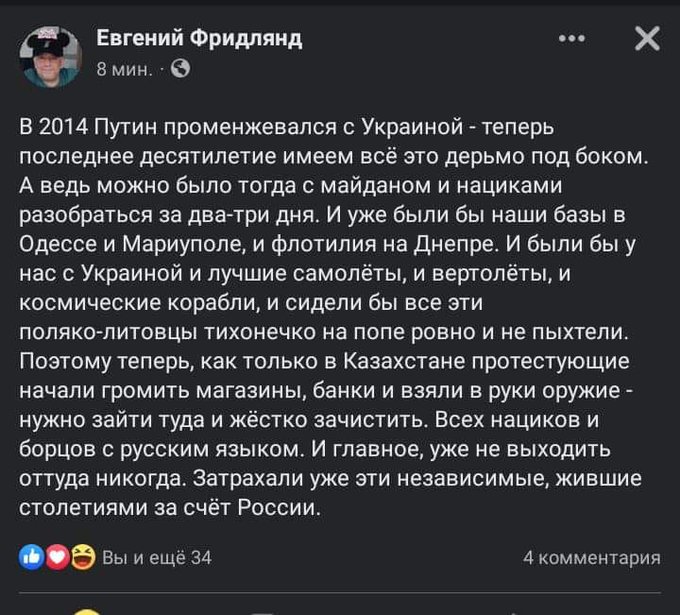The height and width of the screenshot is (615, 680).
Task: Click the '8 мин.' post timestamp
Action: tap(125, 69)
